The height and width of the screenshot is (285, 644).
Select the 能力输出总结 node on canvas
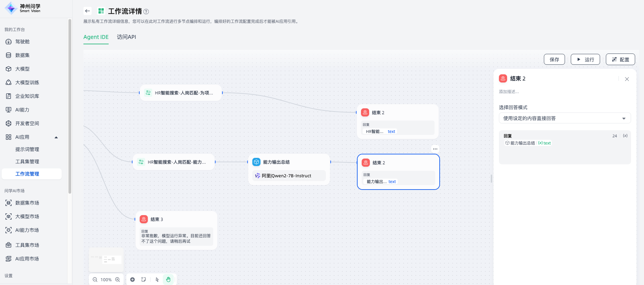[x=289, y=162]
